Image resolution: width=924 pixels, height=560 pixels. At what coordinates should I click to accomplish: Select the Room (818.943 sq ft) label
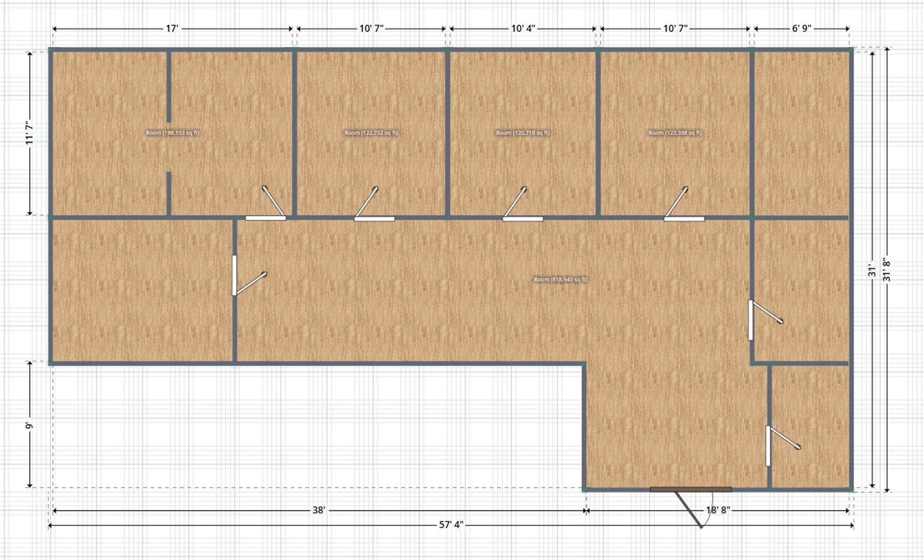pyautogui.click(x=561, y=279)
